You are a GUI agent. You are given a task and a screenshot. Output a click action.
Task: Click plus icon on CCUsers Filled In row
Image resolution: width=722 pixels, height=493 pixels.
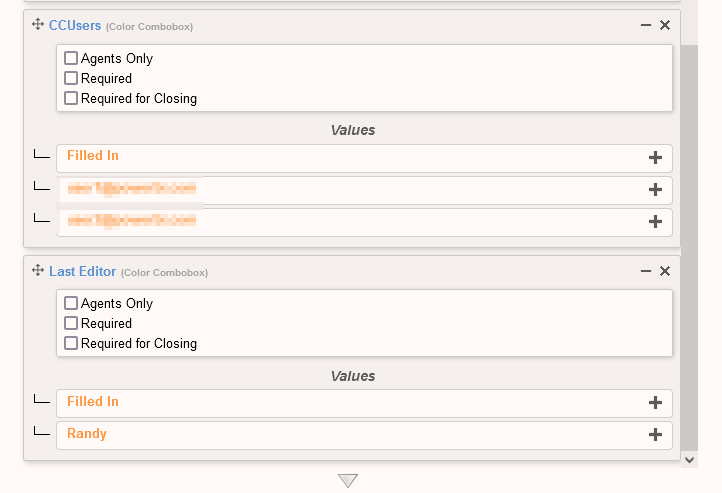[656, 157]
